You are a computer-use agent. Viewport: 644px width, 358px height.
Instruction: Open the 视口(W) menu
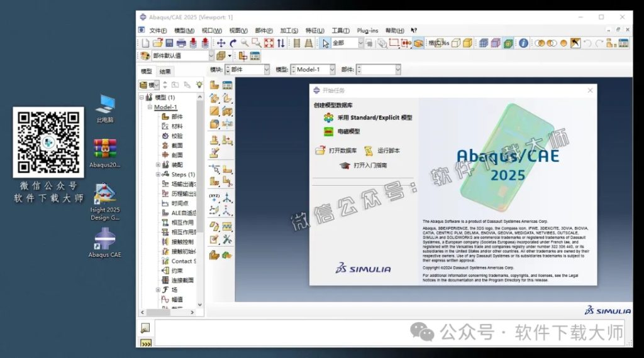point(212,30)
